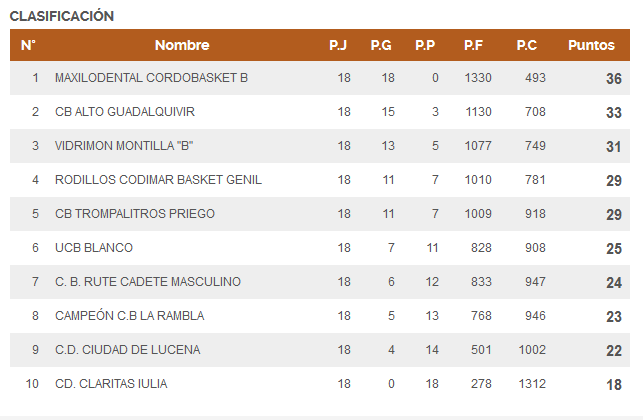Click the P.C column header
This screenshot has width=643, height=420.
(x=527, y=45)
